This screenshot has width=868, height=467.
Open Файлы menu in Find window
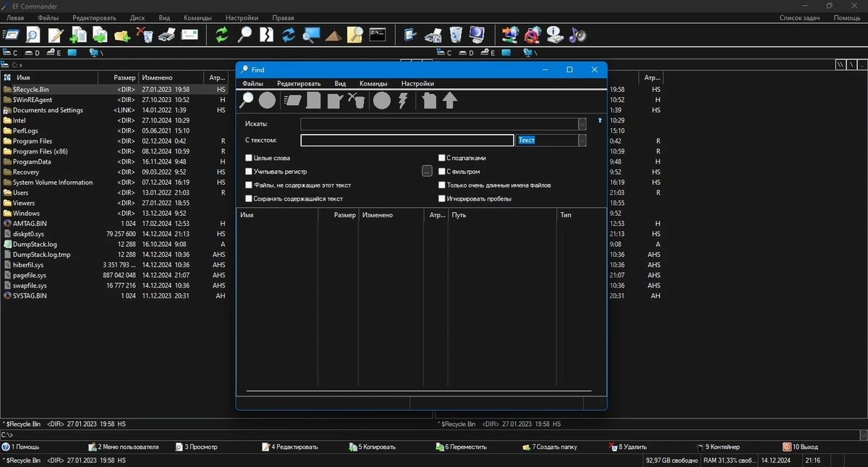point(253,83)
